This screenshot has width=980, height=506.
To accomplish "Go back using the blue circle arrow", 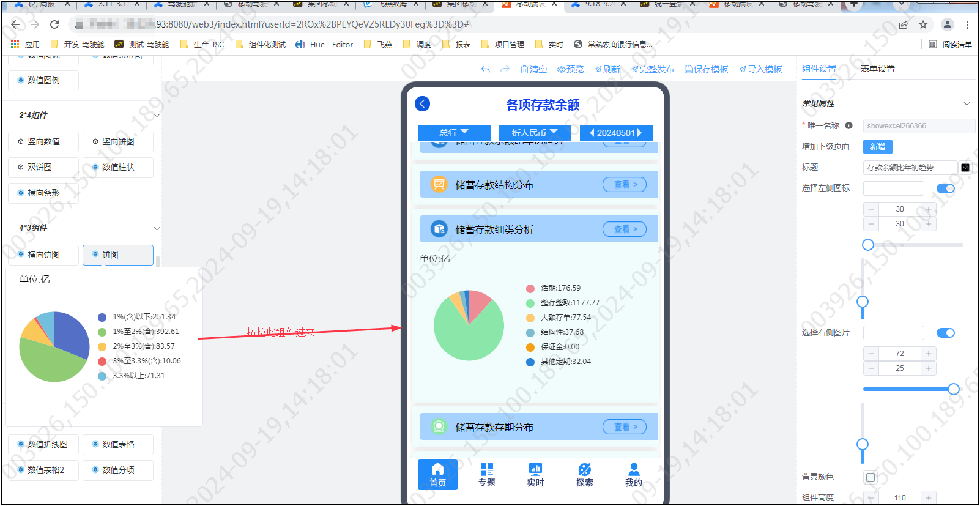I will click(423, 104).
